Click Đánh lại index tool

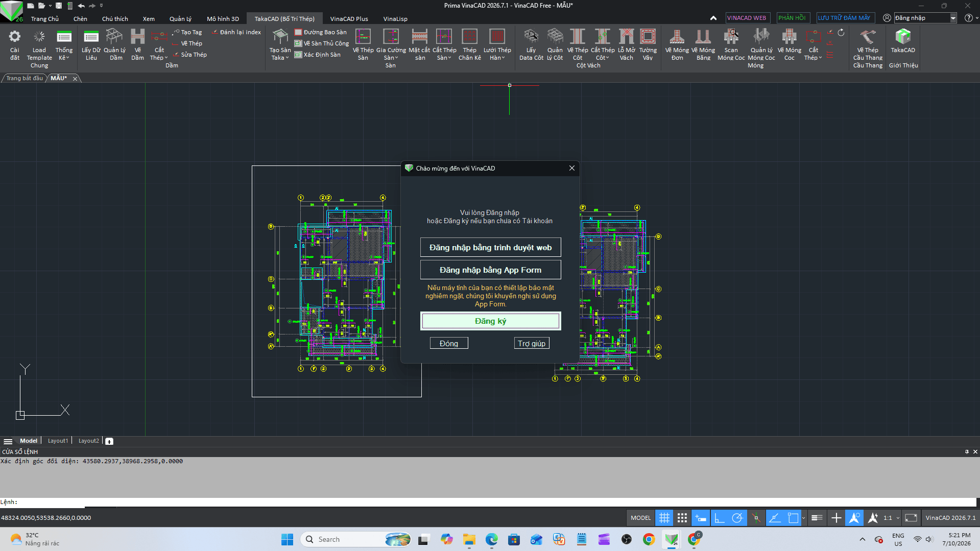(x=236, y=32)
